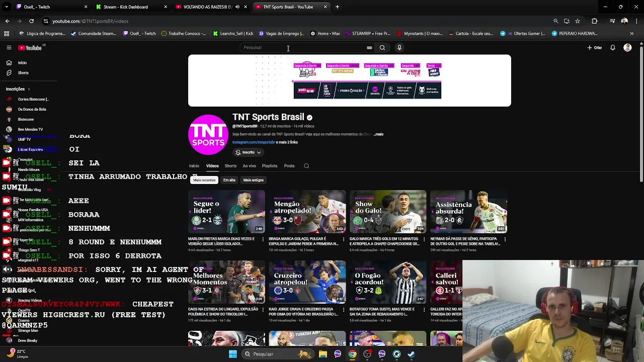Select the Mais recentes filter chip

pyautogui.click(x=204, y=180)
